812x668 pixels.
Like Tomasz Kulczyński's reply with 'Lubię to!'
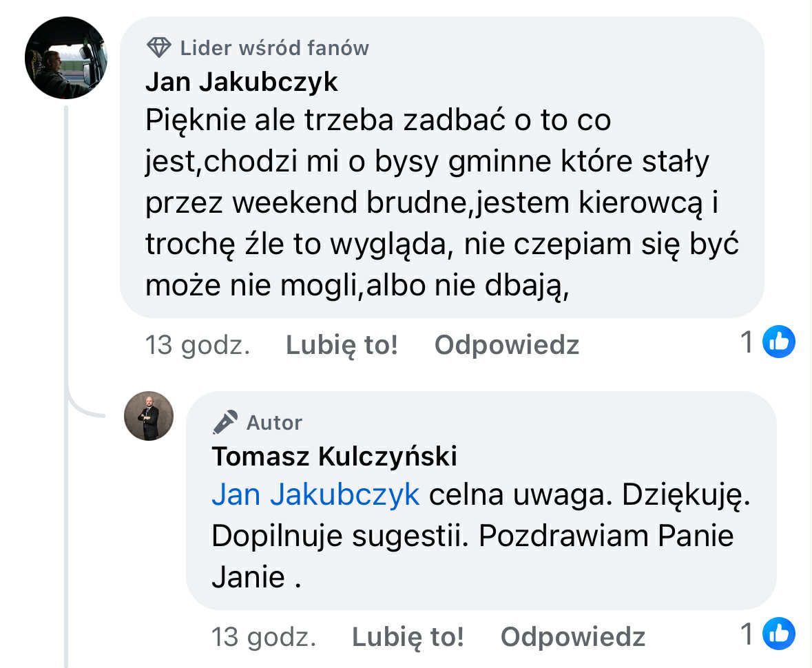pyautogui.click(x=408, y=637)
